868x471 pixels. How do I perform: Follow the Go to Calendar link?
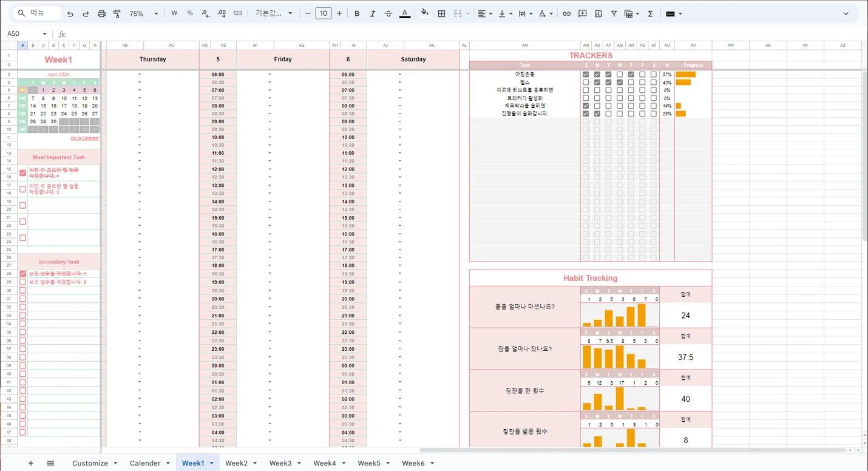pyautogui.click(x=84, y=138)
